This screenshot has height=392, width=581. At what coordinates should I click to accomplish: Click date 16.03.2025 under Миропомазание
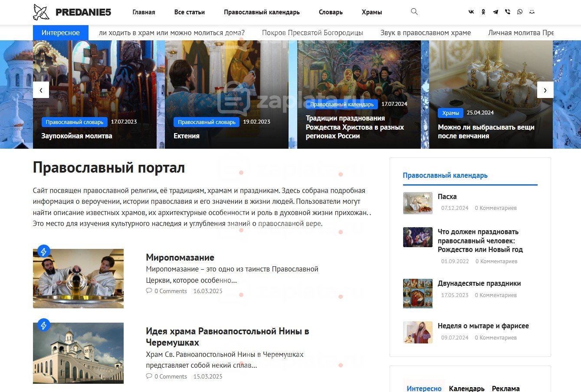[x=208, y=291]
